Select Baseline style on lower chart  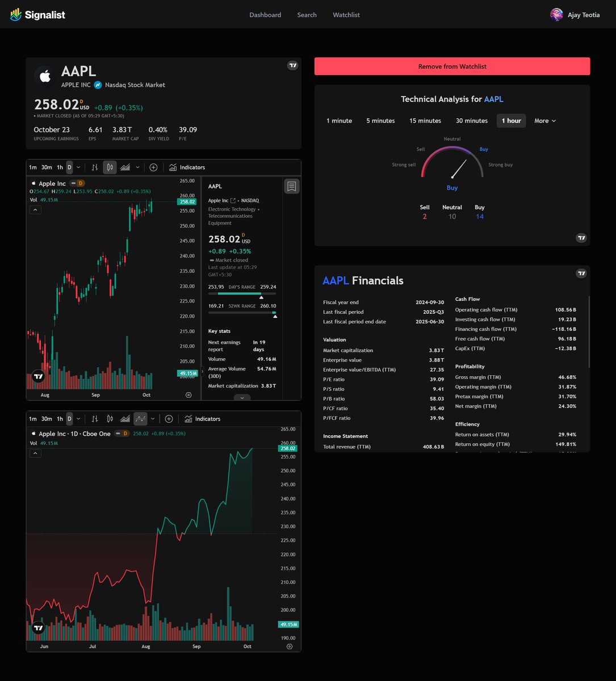[140, 419]
